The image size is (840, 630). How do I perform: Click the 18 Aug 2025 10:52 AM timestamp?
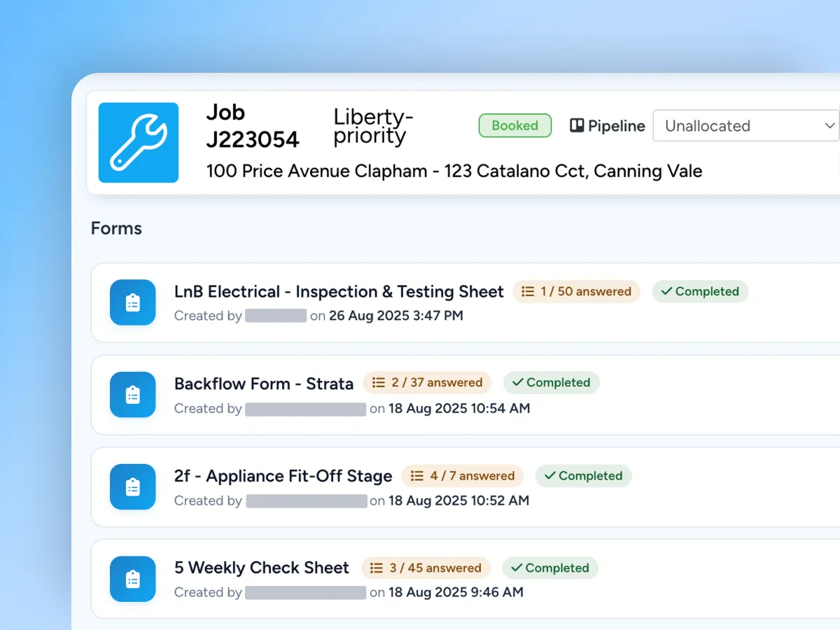tap(459, 500)
